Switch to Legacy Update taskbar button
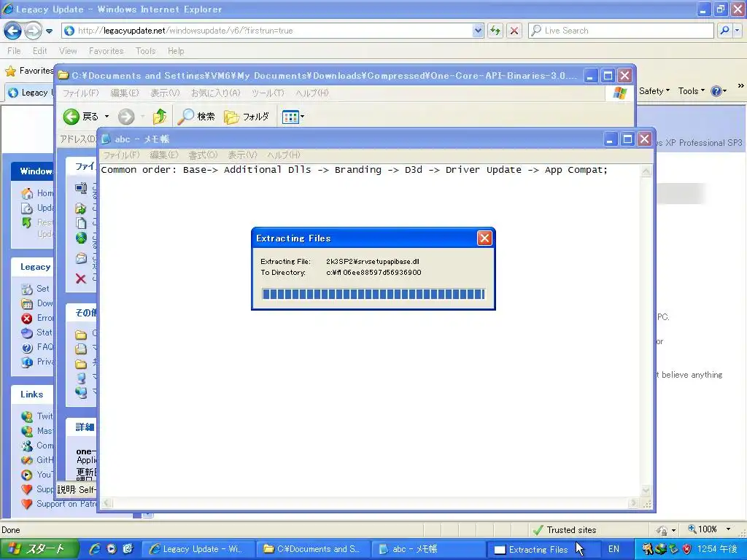Image resolution: width=747 pixels, height=560 pixels. tap(197, 549)
